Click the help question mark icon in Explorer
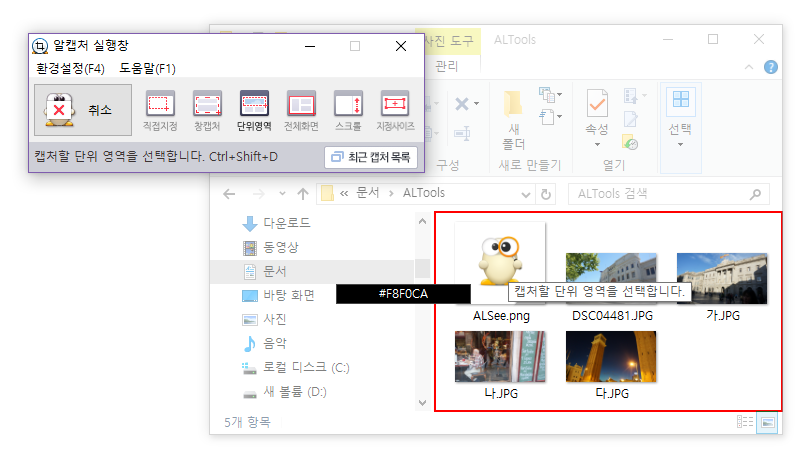This screenshot has width=808, height=456. [x=771, y=67]
